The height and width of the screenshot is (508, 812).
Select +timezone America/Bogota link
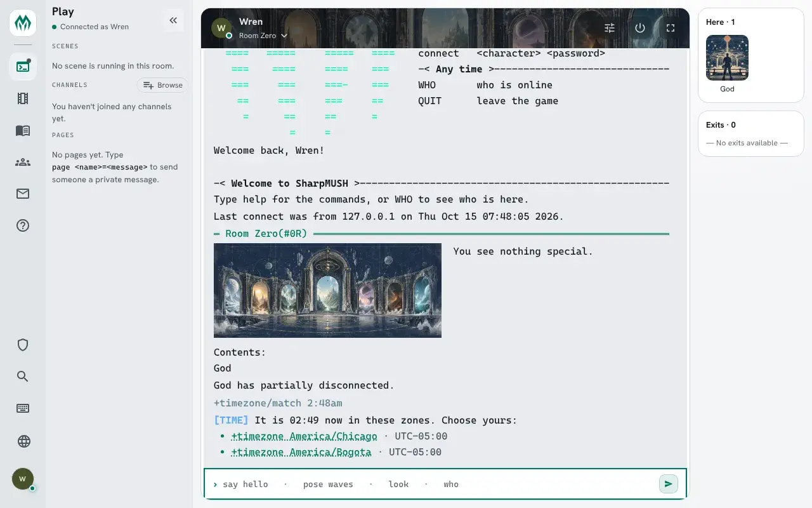tap(301, 452)
